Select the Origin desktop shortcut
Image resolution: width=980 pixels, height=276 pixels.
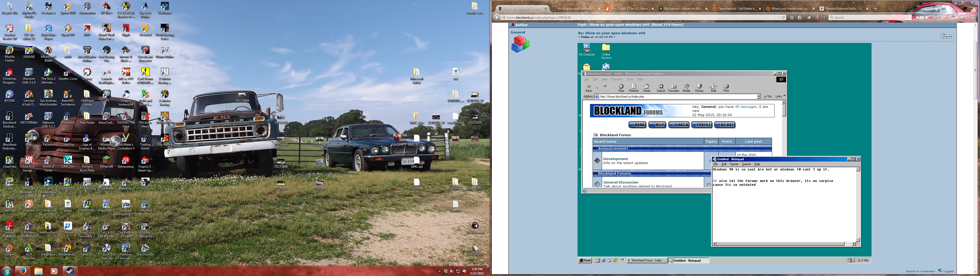tap(9, 250)
